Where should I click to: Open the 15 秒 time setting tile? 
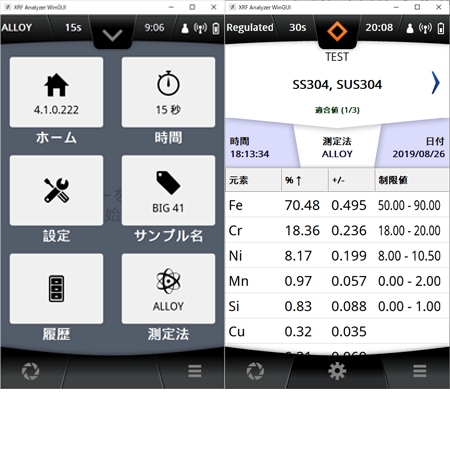click(168, 92)
